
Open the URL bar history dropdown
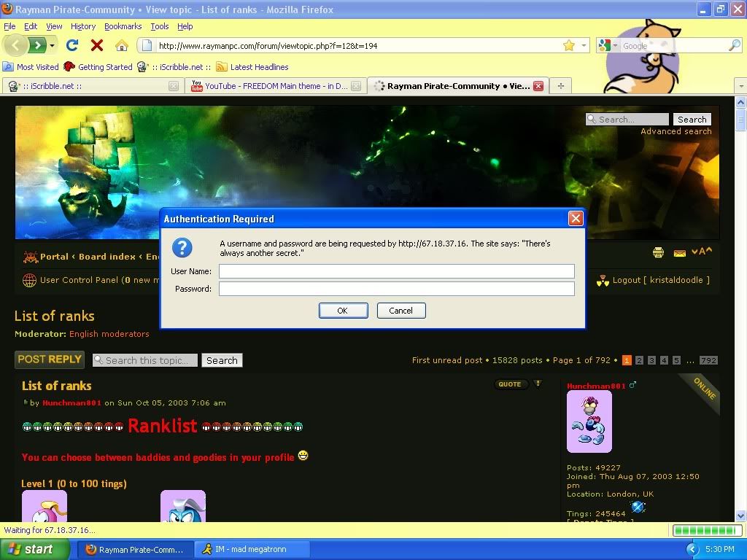click(584, 46)
